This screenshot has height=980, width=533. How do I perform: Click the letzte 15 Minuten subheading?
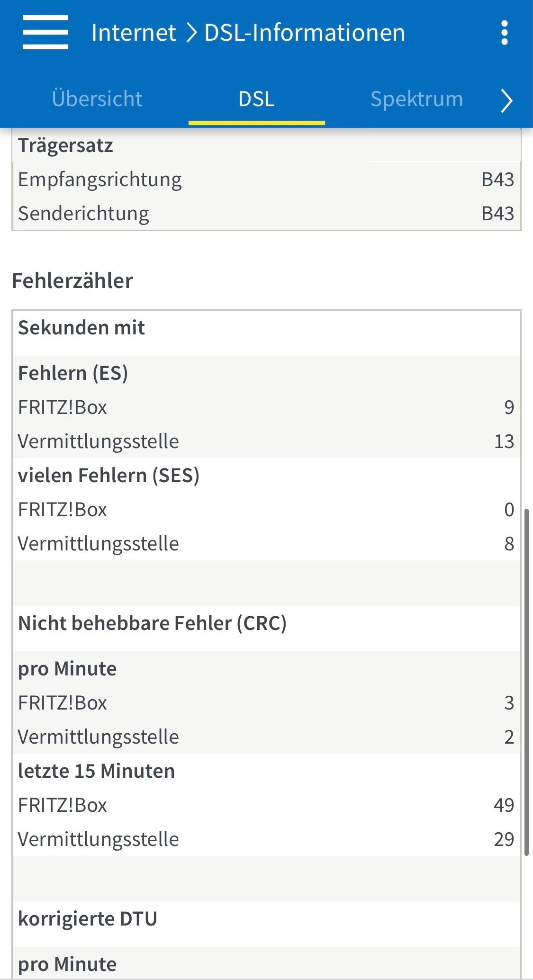click(96, 771)
